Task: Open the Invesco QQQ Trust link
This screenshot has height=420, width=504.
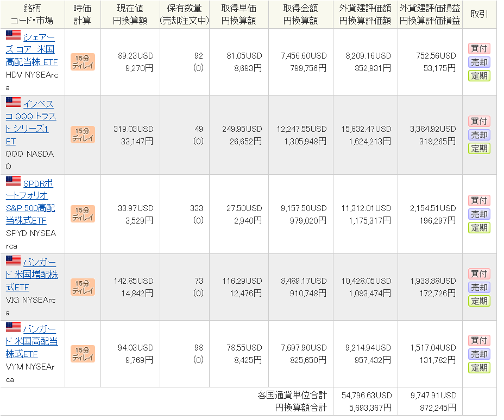Action: pos(31,123)
